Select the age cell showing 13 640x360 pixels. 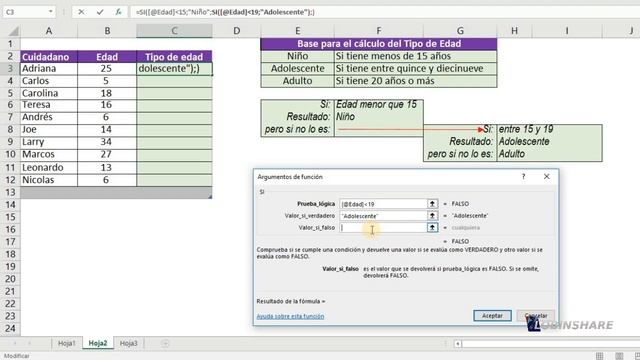[107, 167]
